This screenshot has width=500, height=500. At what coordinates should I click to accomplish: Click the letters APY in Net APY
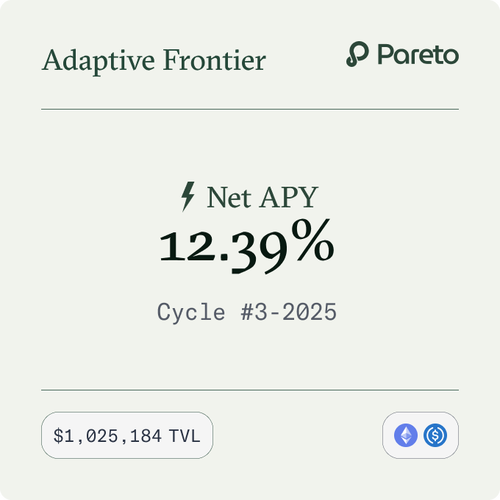pos(289,197)
